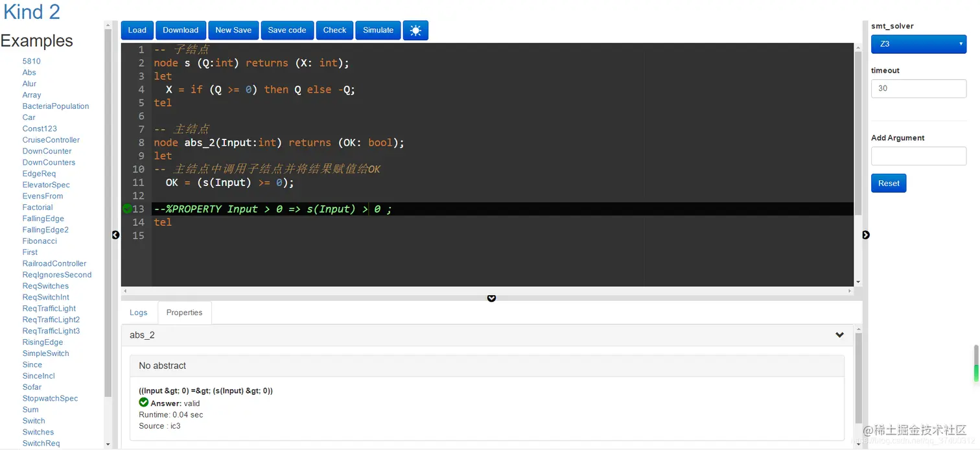Screen dimensions: 980x450
Task: Open the RailroadController example
Action: click(54, 264)
